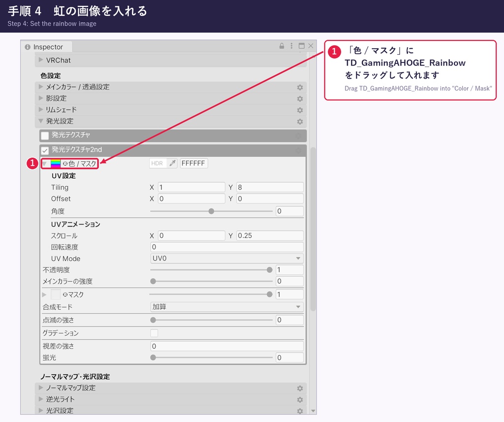Click the ノーマルマップ・光沢設定 heading text
This screenshot has height=422, width=504.
pos(75,377)
